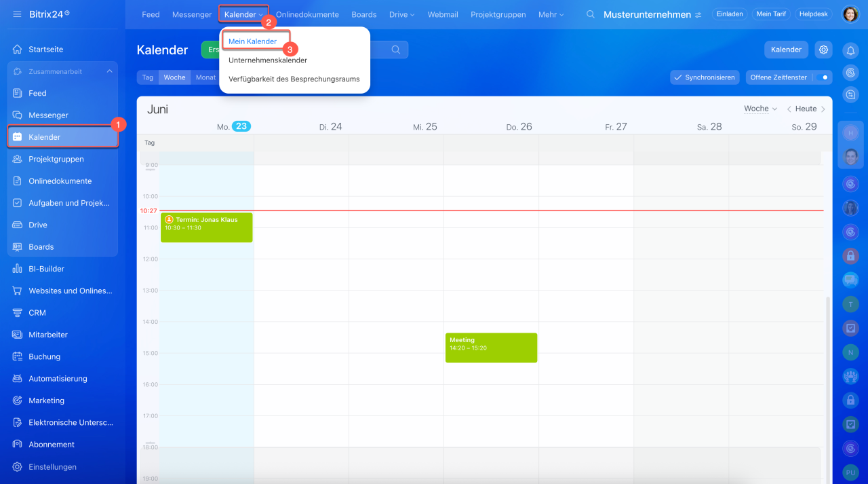
Task: Open the notifications bell icon
Action: (850, 50)
